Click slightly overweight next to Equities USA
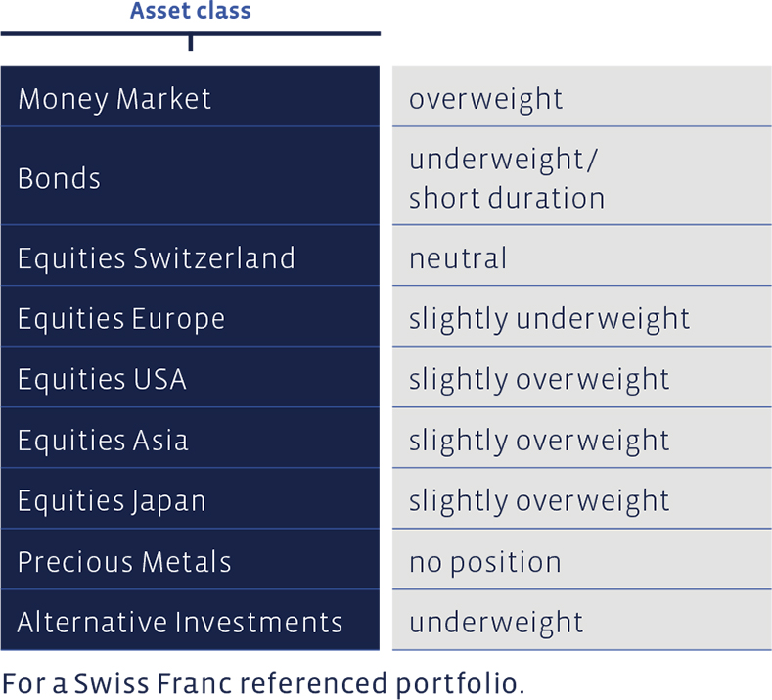The width and height of the screenshot is (772, 700). click(x=582, y=377)
